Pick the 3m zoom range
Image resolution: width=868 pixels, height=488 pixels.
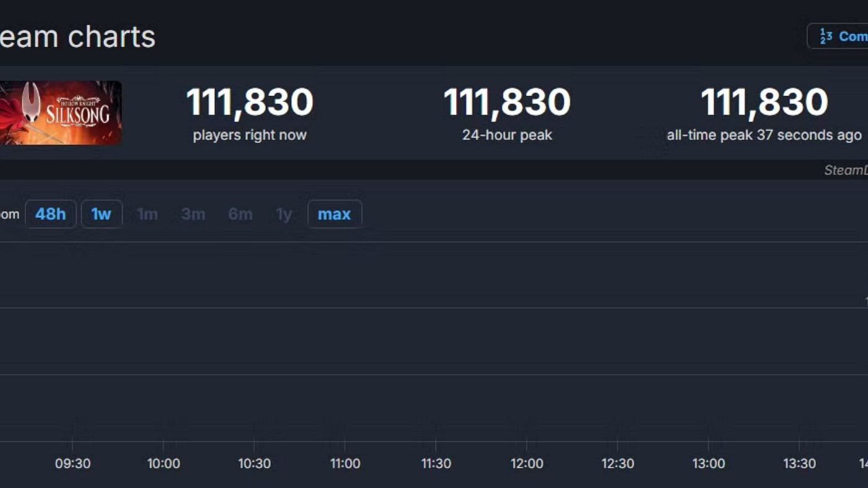(x=193, y=214)
